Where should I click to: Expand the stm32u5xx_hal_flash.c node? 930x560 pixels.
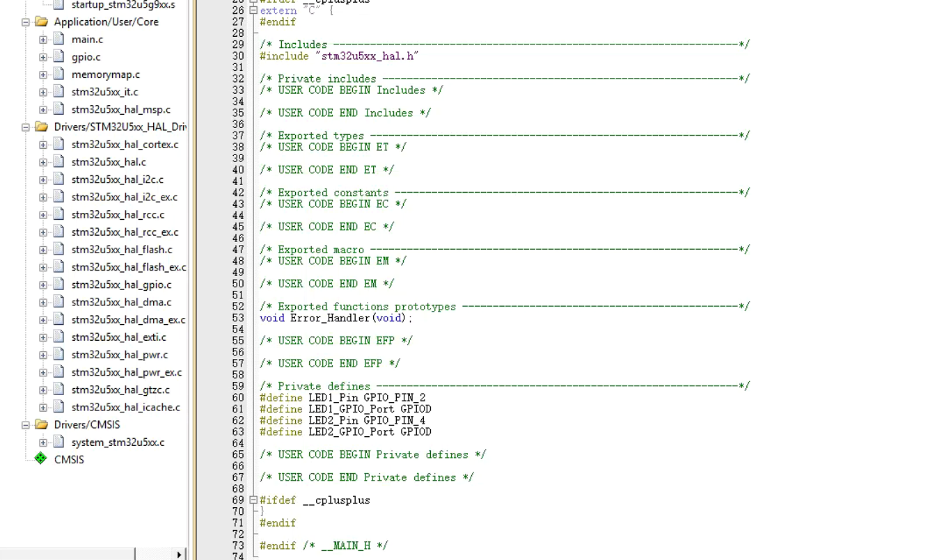pyautogui.click(x=43, y=249)
